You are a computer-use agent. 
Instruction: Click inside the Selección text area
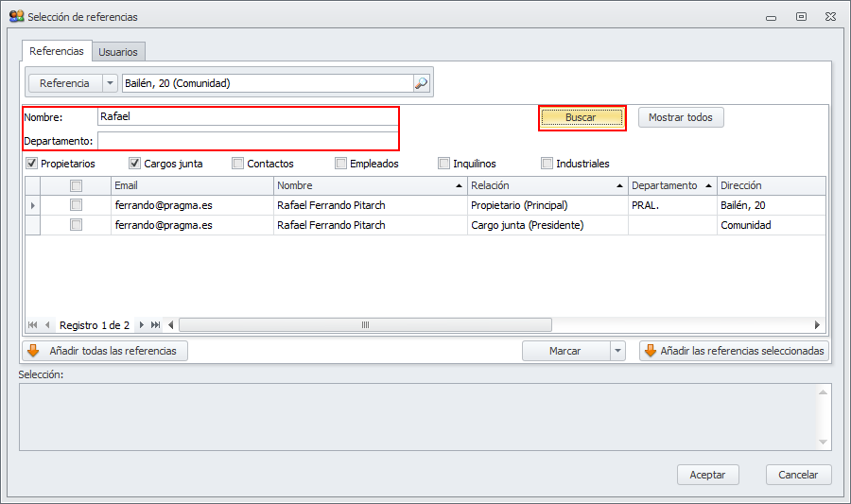coord(418,417)
